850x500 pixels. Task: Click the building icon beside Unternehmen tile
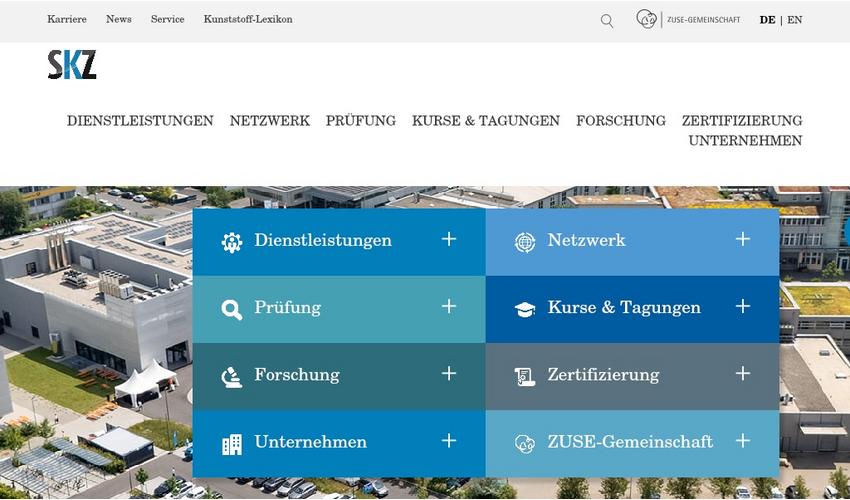tap(232, 444)
